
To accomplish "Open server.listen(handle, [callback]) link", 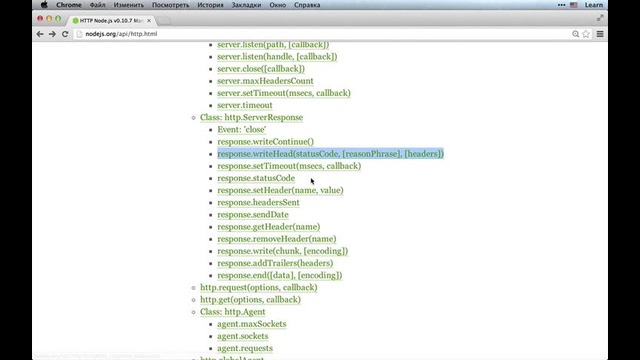I will 277,57.
